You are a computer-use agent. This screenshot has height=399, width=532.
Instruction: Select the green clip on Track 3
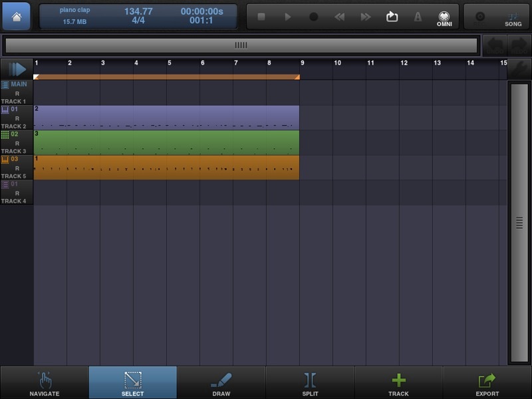click(x=166, y=142)
